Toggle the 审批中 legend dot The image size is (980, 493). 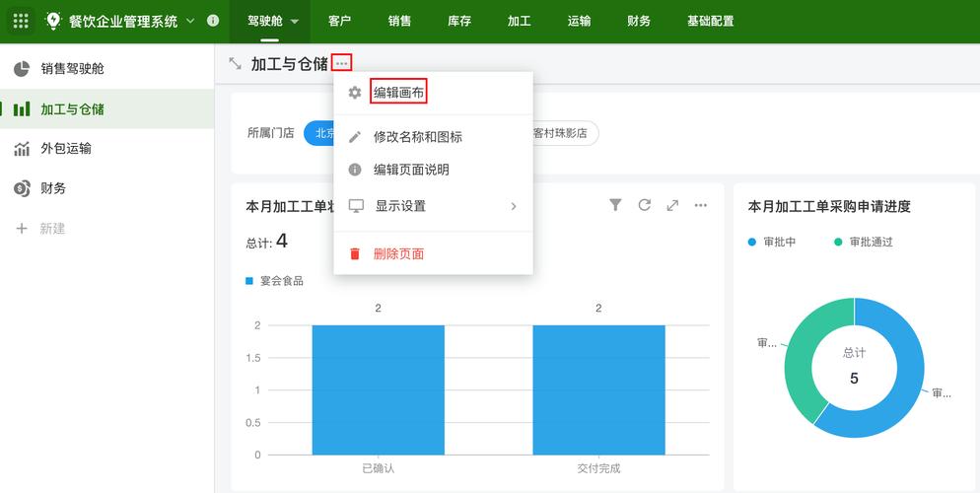[752, 242]
